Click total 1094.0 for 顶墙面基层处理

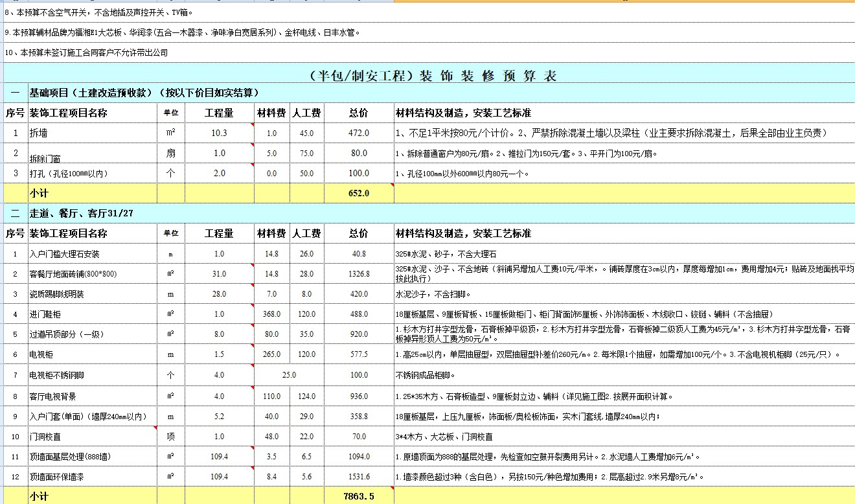[x=359, y=457]
